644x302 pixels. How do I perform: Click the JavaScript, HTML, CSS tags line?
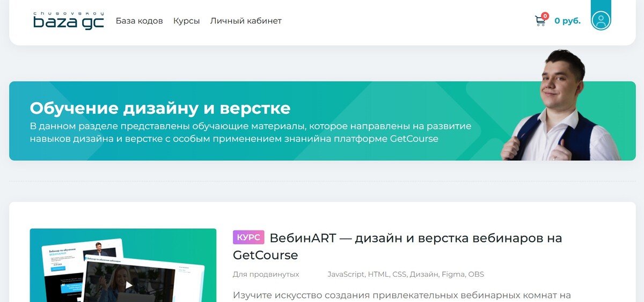pyautogui.click(x=406, y=274)
